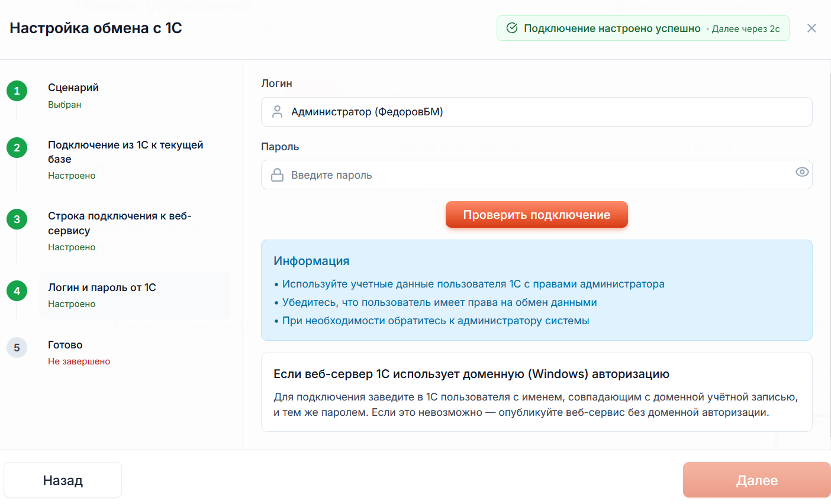Focus the Введите пароль input field
This screenshot has width=831, height=504.
pos(536,175)
